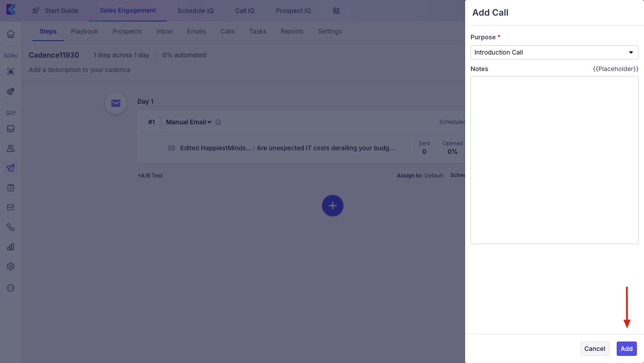Viewport: 644px width, 363px height.
Task: Click Add a description to your cadence
Action: [80, 70]
